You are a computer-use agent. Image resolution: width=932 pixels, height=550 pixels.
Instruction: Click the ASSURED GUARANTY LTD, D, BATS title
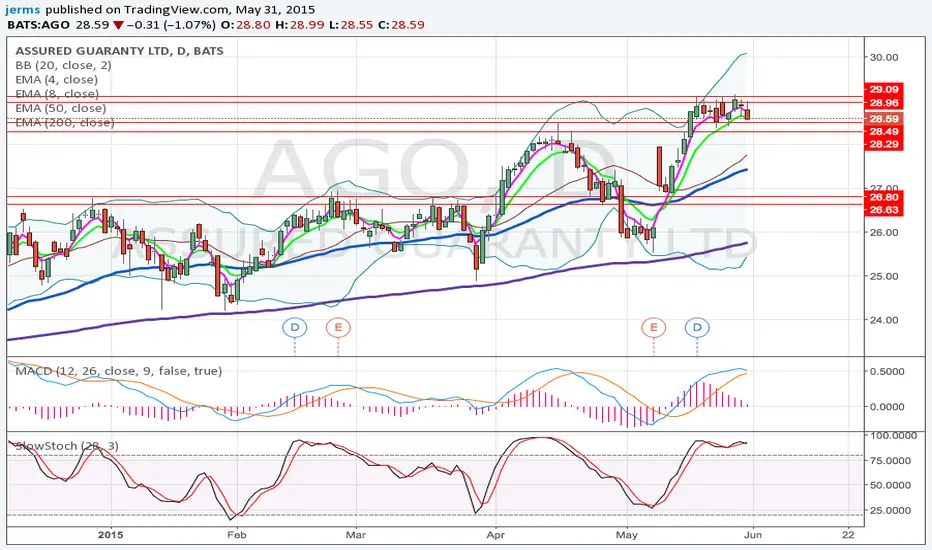click(x=119, y=51)
